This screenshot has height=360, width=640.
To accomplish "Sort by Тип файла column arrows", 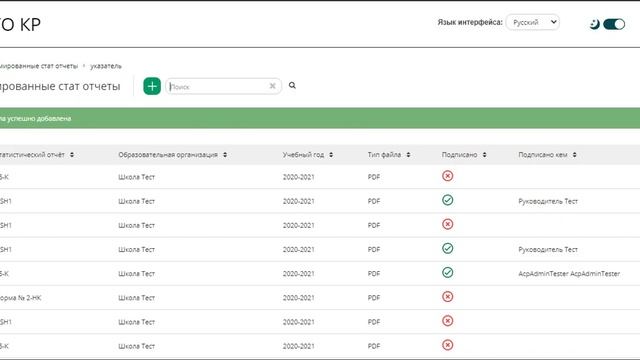I will coord(408,155).
